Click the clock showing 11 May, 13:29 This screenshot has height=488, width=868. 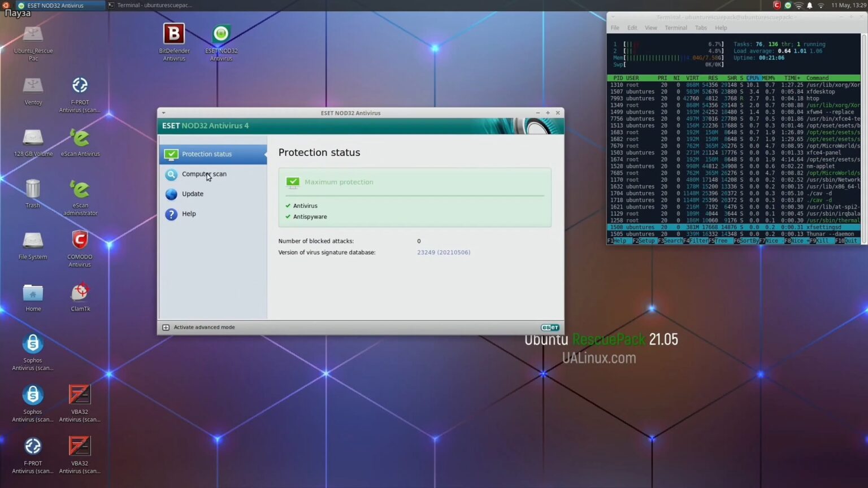849,5
